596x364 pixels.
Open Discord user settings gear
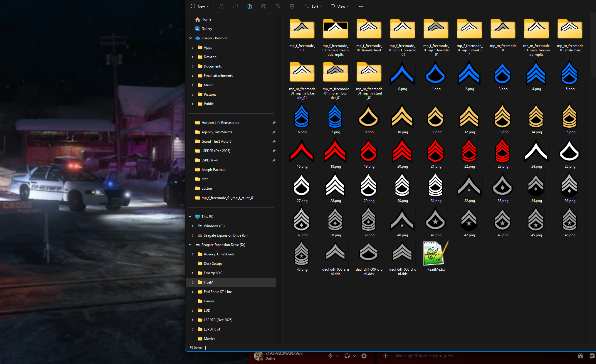[364, 356]
